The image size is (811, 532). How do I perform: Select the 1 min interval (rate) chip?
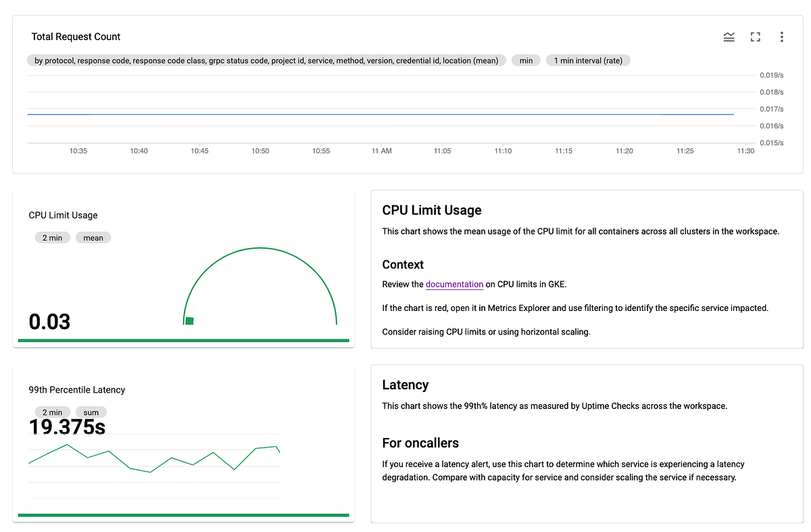588,60
